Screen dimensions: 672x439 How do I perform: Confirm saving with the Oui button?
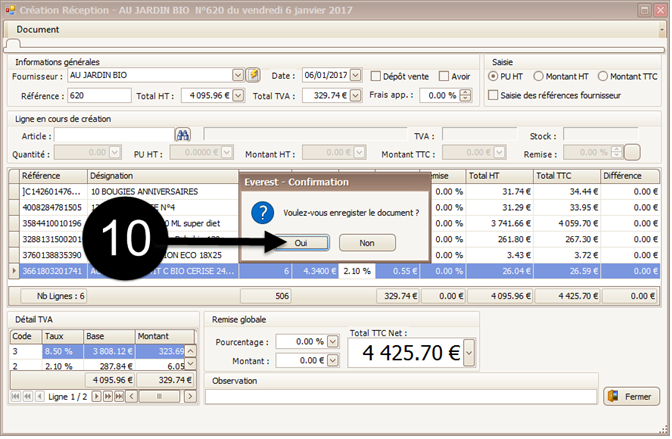click(x=301, y=243)
